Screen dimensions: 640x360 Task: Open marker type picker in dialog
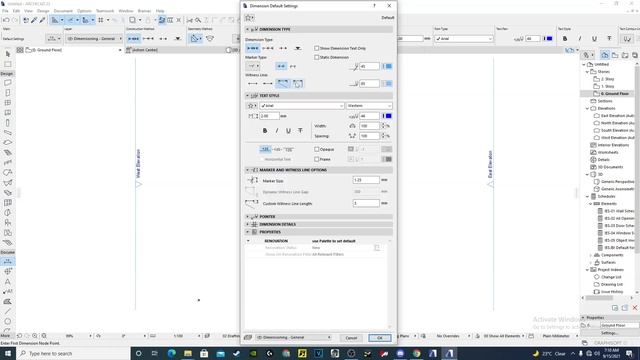coord(253,66)
